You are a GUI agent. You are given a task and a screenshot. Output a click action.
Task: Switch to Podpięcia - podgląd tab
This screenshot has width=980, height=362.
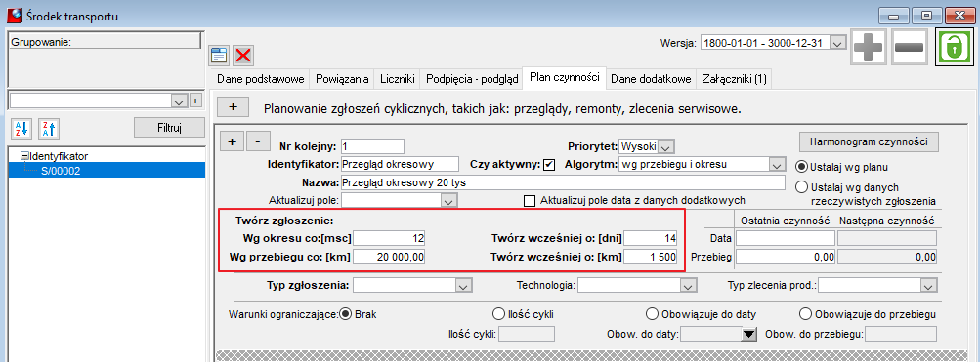[472, 79]
